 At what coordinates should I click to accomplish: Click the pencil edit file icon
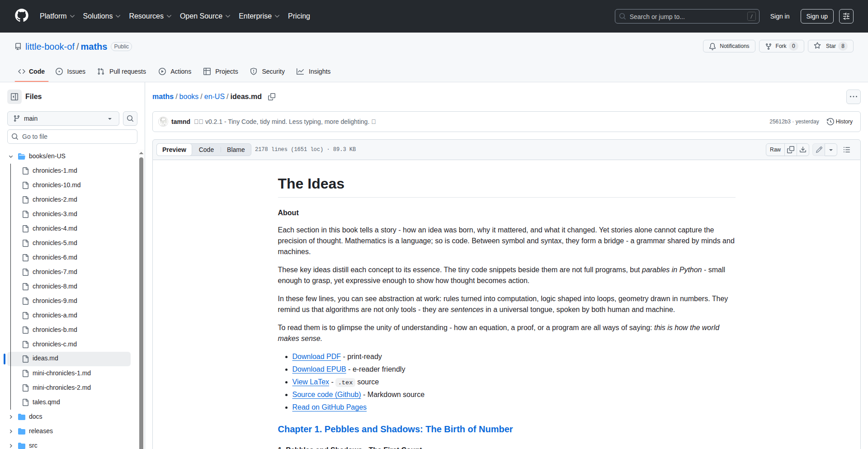[x=819, y=150]
